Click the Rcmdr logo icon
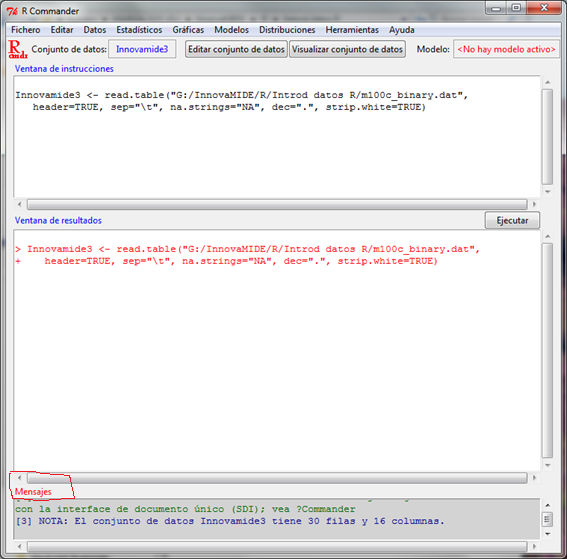Screen dimensions: 567x559 (x=18, y=49)
